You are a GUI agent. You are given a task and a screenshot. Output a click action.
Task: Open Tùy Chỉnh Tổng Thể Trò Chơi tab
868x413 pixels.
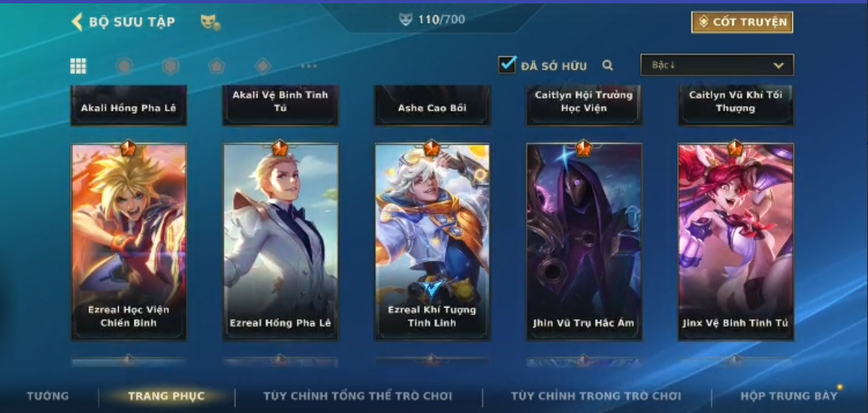tap(358, 396)
